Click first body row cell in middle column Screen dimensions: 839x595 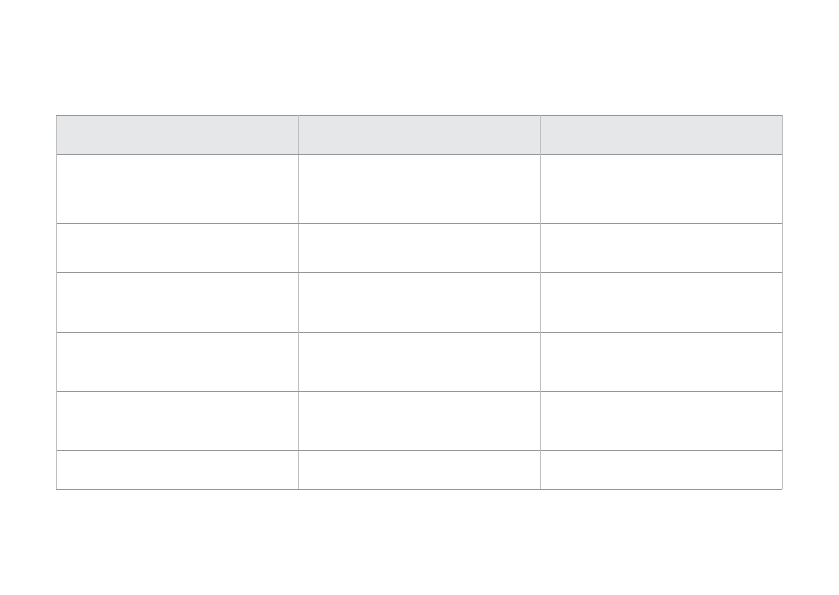tap(419, 189)
